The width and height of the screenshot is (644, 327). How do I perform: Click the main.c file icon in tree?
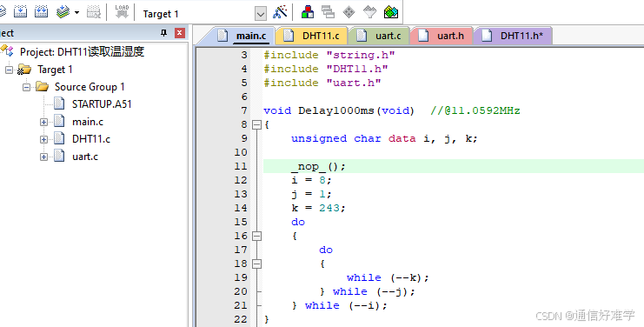(x=60, y=121)
